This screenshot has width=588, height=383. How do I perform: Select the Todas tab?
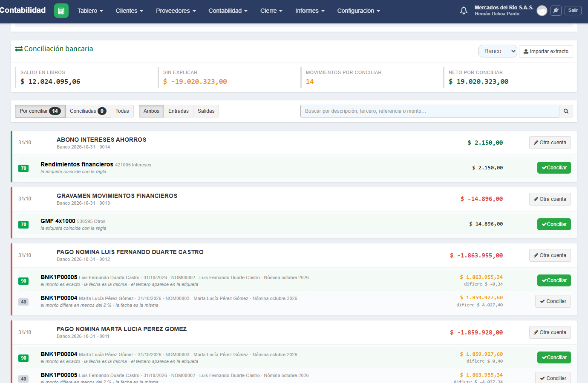point(122,111)
